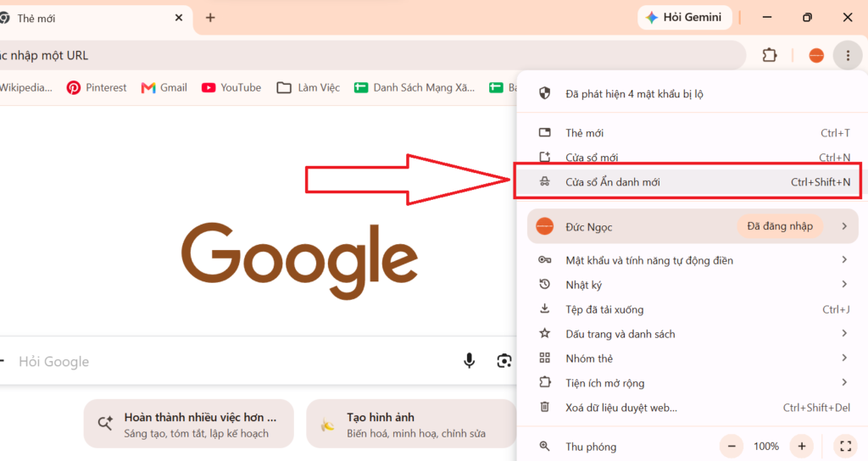Screen dimensions: 868x461
Task: Open the Gmail bookmark
Action: (x=164, y=87)
